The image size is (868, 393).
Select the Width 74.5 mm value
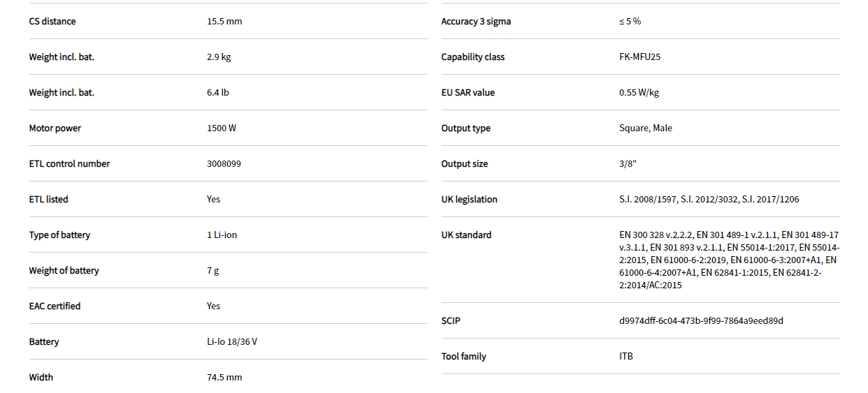(224, 378)
